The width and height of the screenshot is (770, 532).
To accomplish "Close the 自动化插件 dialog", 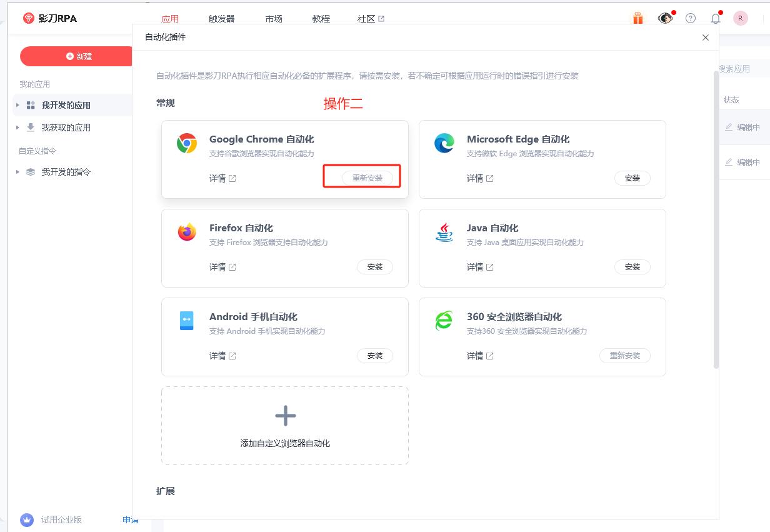I will (706, 38).
